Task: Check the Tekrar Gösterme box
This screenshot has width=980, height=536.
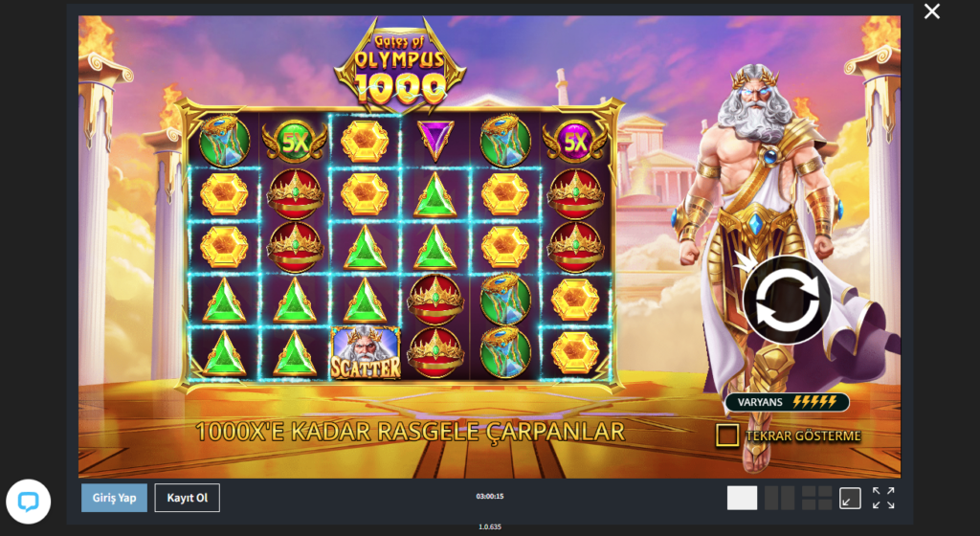Action: (x=727, y=435)
